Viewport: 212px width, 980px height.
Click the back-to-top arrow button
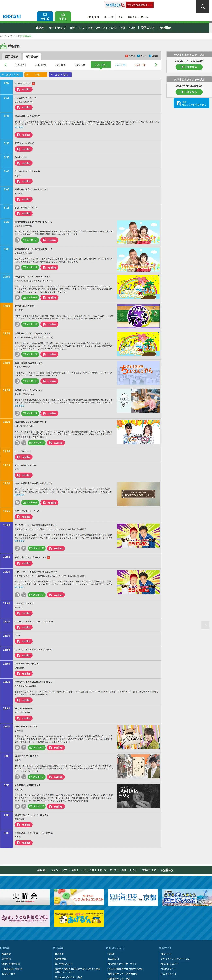point(205,625)
